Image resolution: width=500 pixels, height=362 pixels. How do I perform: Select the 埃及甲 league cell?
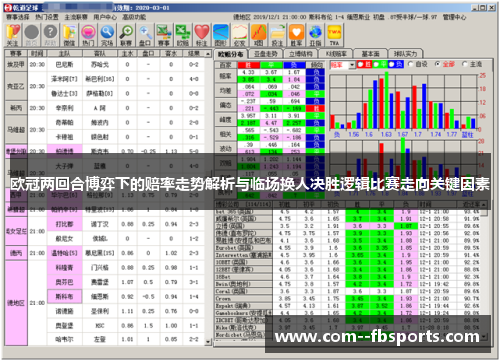click(x=16, y=64)
